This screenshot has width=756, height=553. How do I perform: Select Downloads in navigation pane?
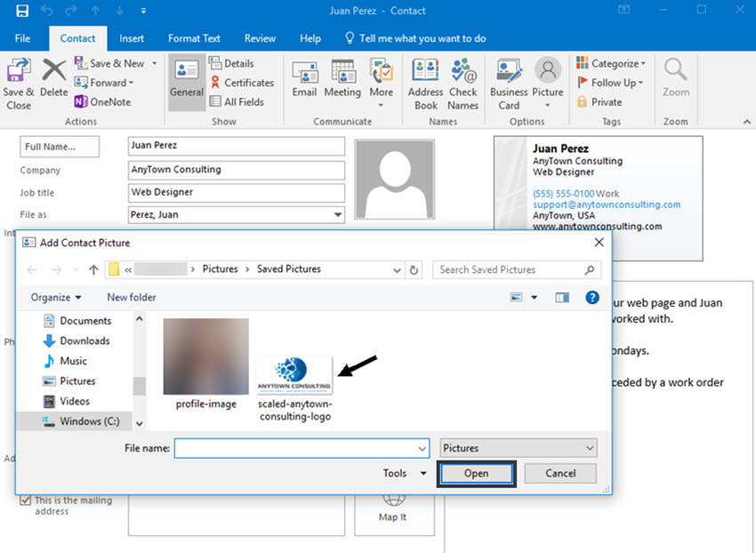pos(76,341)
